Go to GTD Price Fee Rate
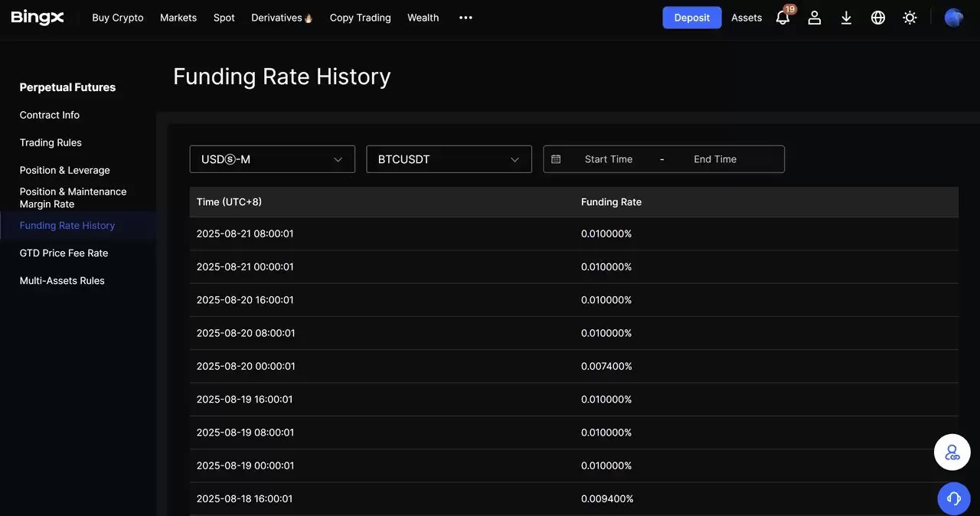The width and height of the screenshot is (980, 516). click(x=64, y=253)
